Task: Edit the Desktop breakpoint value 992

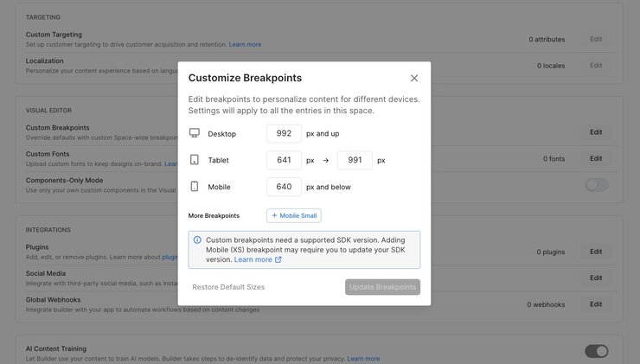Action: [284, 133]
